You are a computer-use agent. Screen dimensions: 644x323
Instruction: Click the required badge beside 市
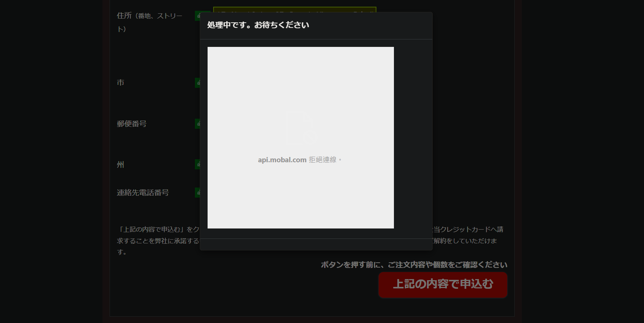click(x=198, y=83)
